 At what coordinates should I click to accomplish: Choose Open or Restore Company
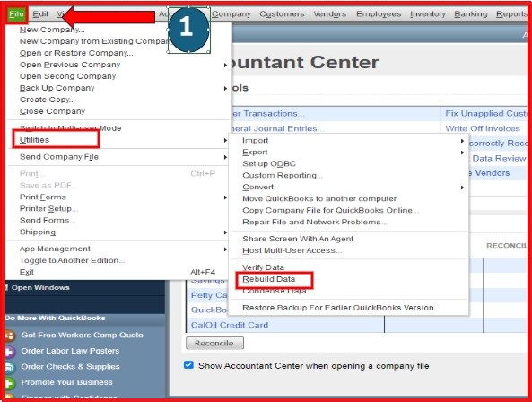click(76, 53)
